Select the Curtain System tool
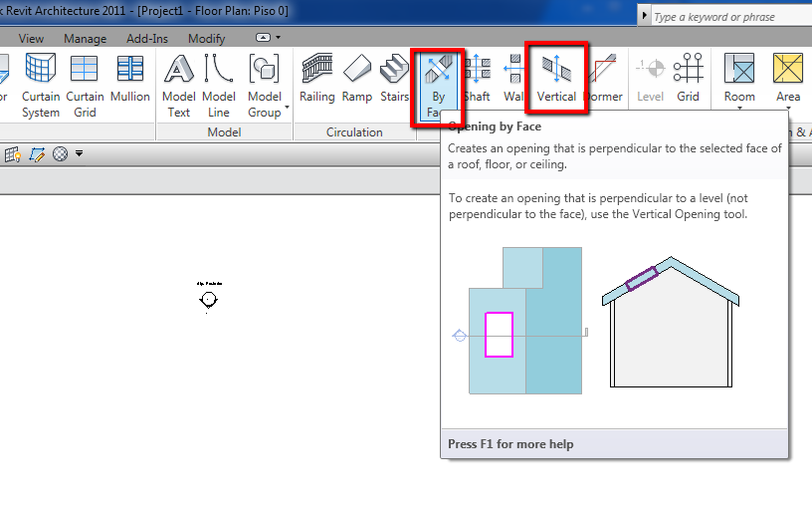Screen dimensions: 812x506 pyautogui.click(x=41, y=86)
